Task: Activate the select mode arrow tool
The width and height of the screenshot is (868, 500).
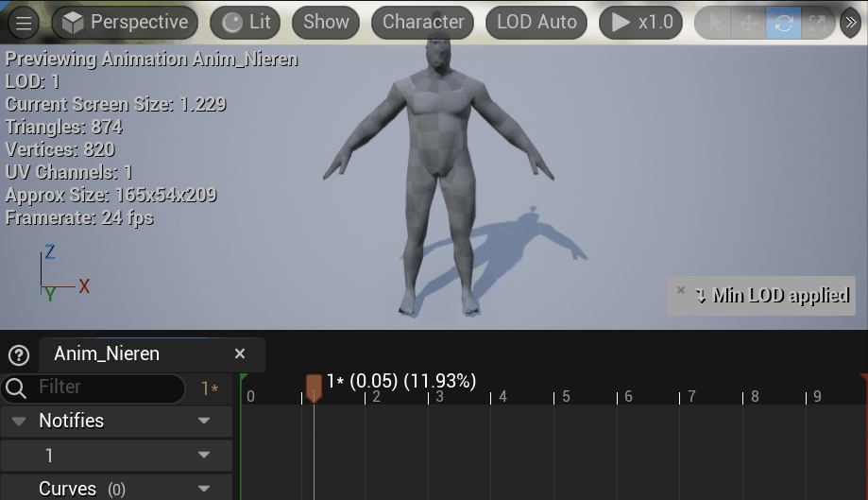Action: click(714, 24)
